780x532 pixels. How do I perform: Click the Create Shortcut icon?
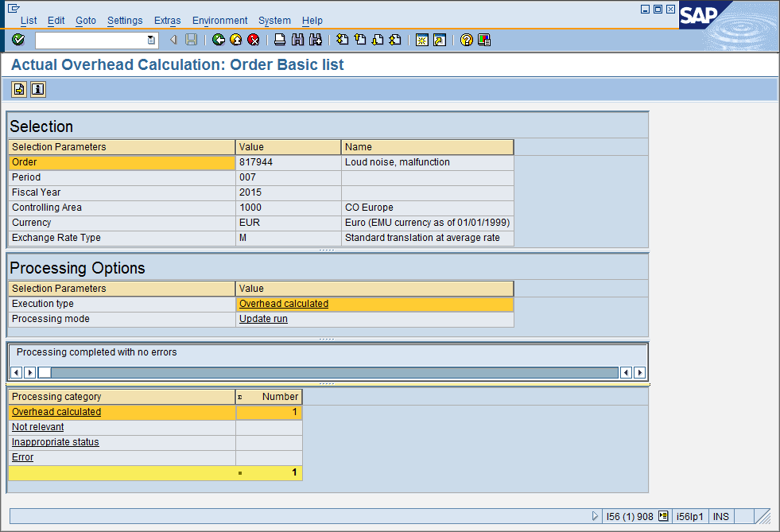point(440,40)
